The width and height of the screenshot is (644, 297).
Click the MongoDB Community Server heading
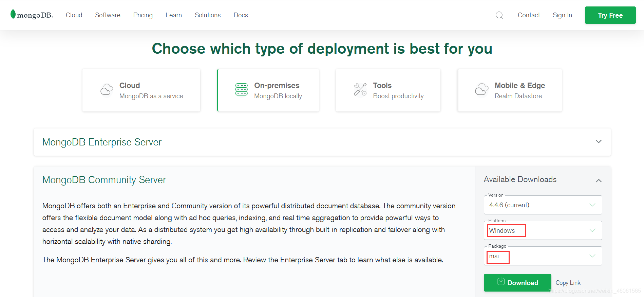tap(104, 180)
